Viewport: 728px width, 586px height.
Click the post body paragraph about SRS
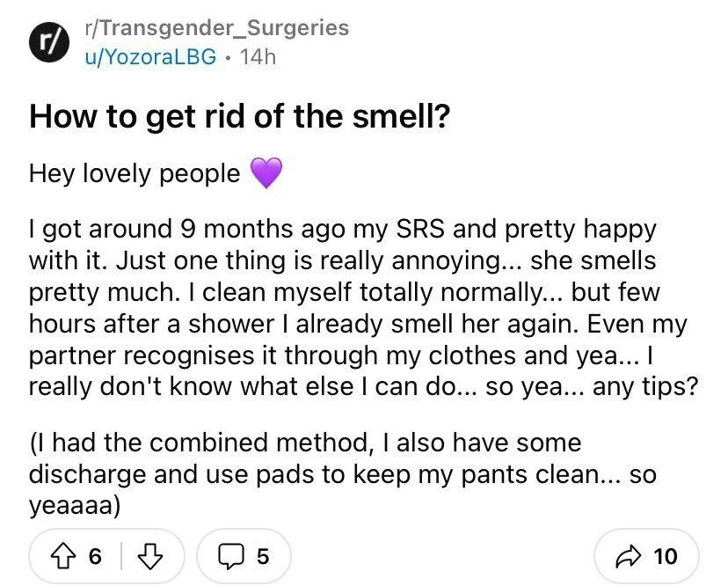point(363,308)
